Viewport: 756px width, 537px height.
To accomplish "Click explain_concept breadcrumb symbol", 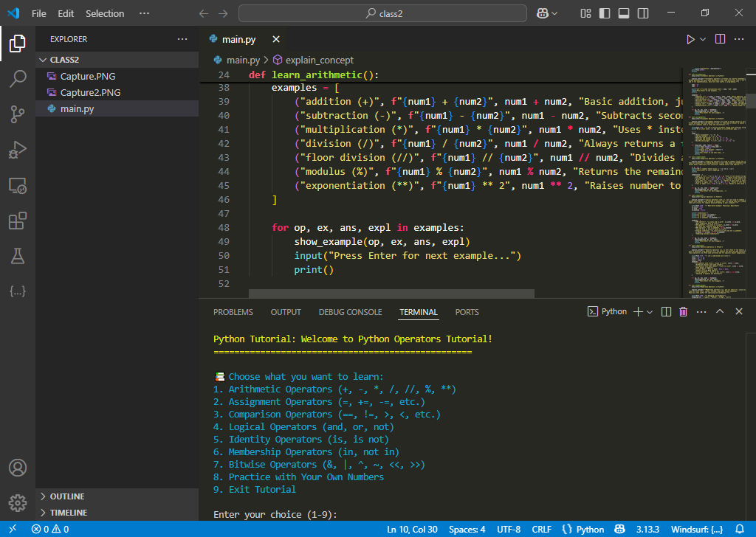I will pyautogui.click(x=313, y=60).
